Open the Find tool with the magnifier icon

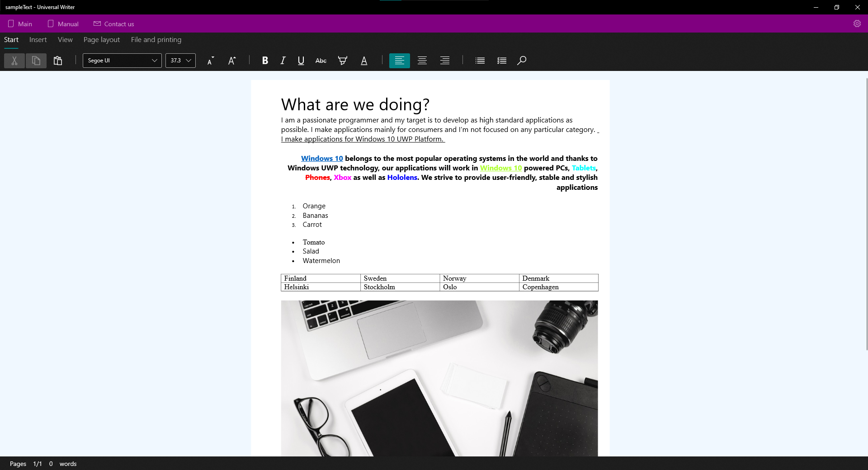click(x=522, y=61)
